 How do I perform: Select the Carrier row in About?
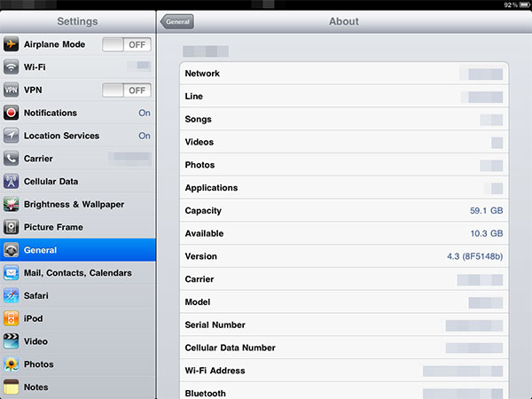(344, 279)
